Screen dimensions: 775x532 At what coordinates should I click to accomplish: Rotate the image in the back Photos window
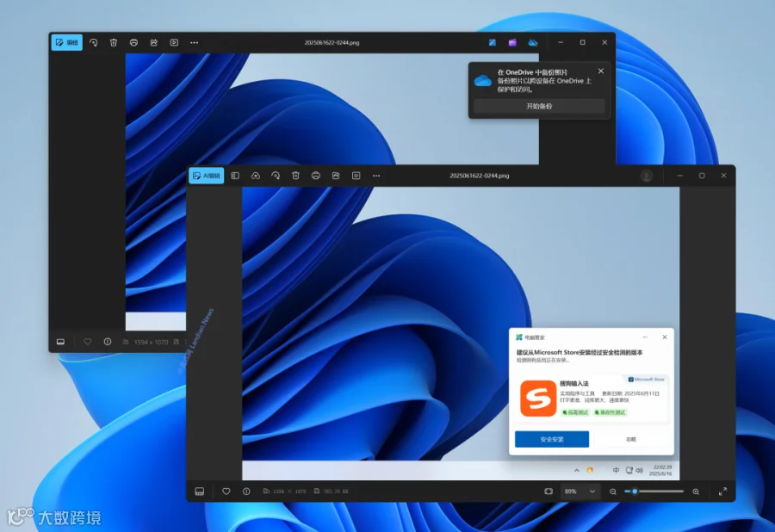click(x=93, y=42)
